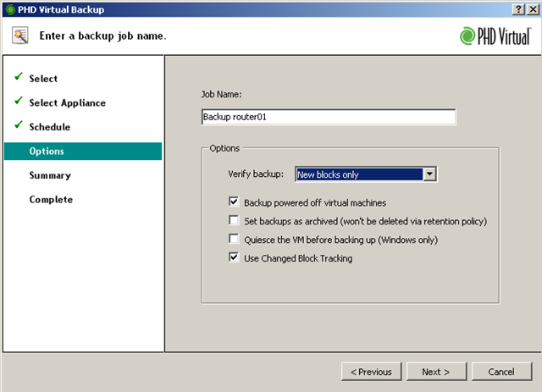Select the Options step in sidebar
Image resolution: width=542 pixels, height=392 pixels.
[47, 152]
